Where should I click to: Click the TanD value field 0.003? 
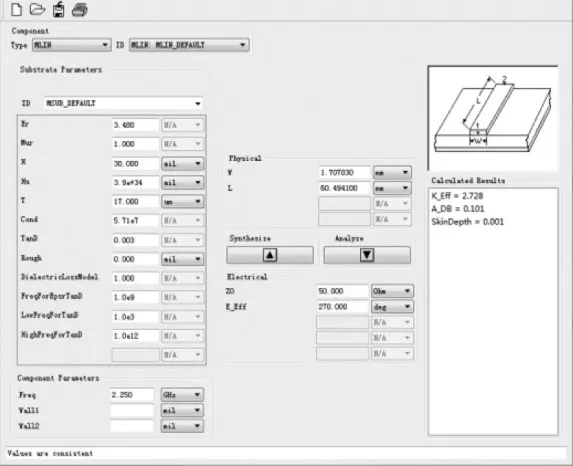point(136,240)
